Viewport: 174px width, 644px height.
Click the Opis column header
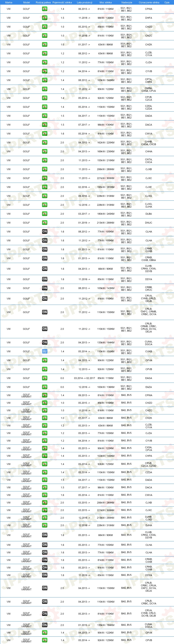click(x=167, y=2)
